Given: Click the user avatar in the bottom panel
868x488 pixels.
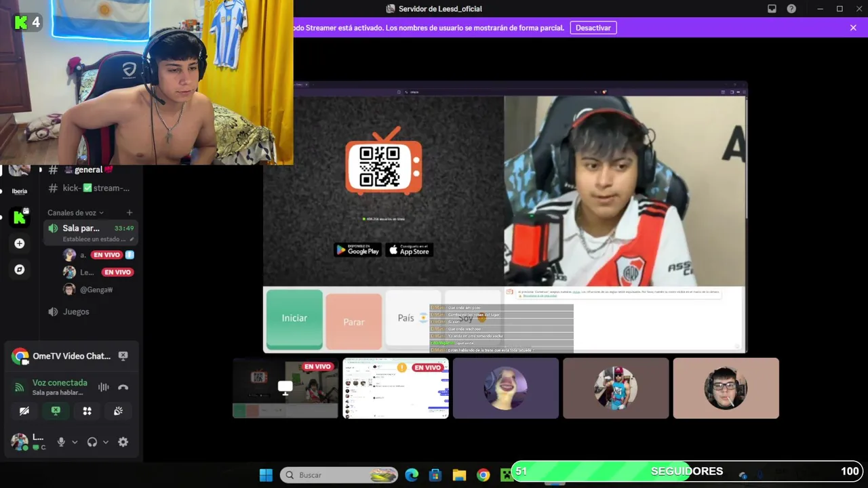Looking at the screenshot, I should click(x=19, y=442).
